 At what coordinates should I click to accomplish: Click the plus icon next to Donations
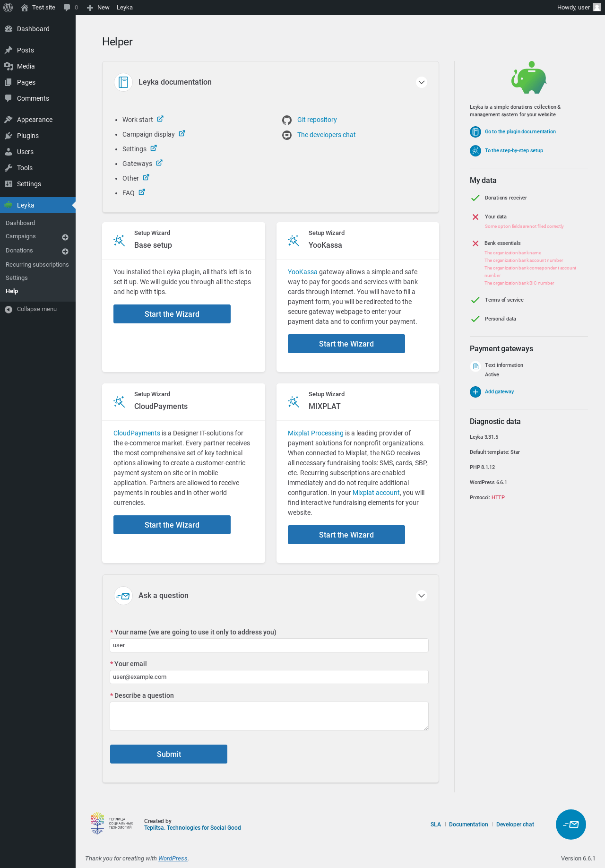coord(65,252)
